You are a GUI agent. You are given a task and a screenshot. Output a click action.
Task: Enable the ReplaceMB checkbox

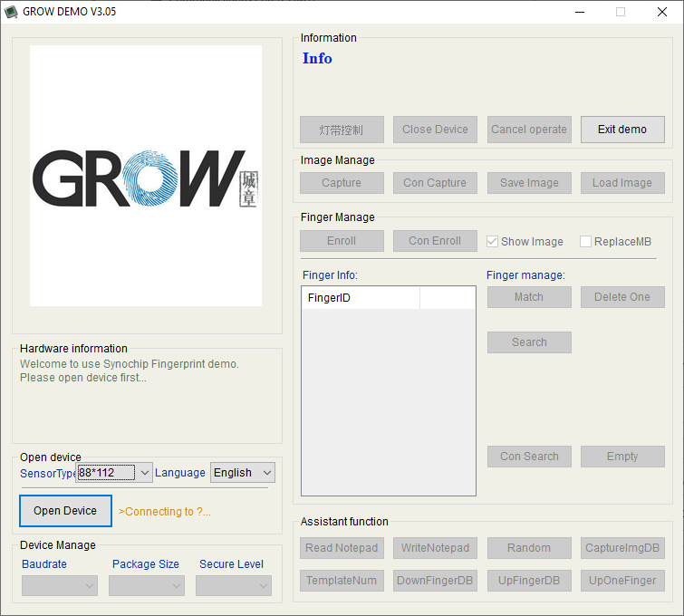coord(586,242)
